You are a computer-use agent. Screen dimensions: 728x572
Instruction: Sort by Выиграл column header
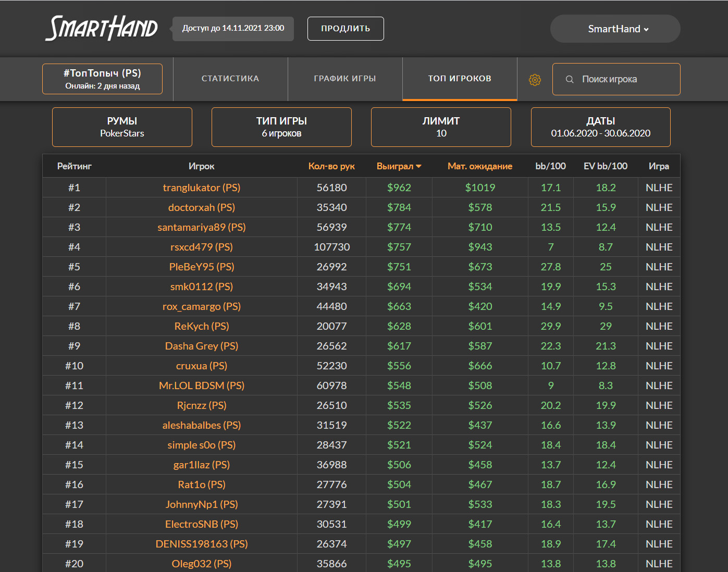pos(399,166)
